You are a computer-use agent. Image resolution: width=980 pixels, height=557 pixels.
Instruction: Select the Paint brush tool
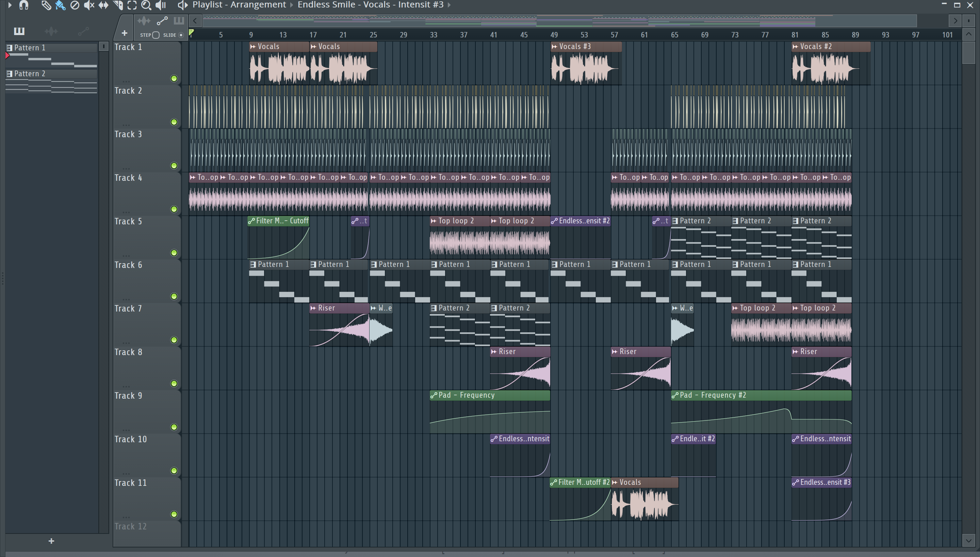click(60, 5)
